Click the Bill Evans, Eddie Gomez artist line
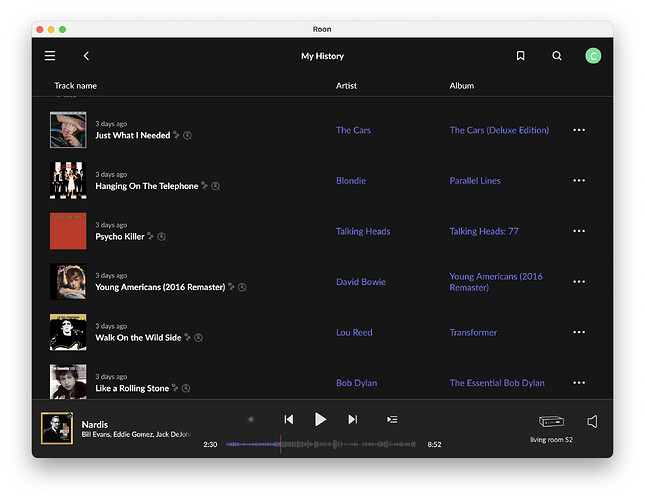This screenshot has height=500, width=645. pyautogui.click(x=136, y=435)
